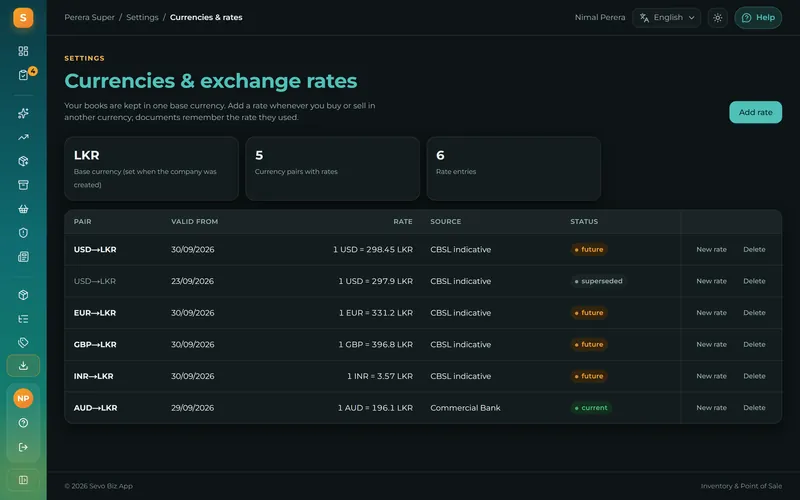Image resolution: width=800 pixels, height=500 pixels.
Task: Delete the INR→LKR rate
Action: point(754,376)
